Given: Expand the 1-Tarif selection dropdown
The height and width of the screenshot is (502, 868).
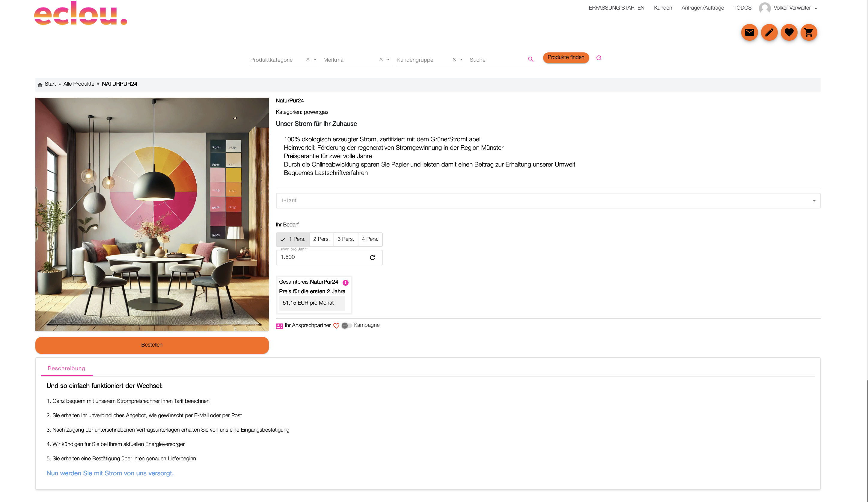Looking at the screenshot, I should [548, 201].
